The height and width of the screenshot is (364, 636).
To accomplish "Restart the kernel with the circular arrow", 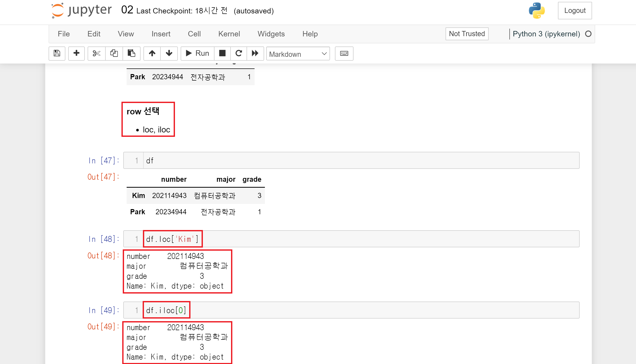I will click(239, 53).
